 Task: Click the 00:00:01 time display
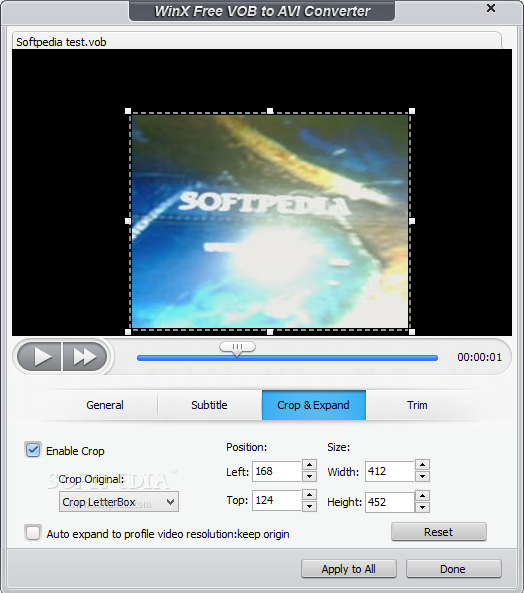coord(479,357)
